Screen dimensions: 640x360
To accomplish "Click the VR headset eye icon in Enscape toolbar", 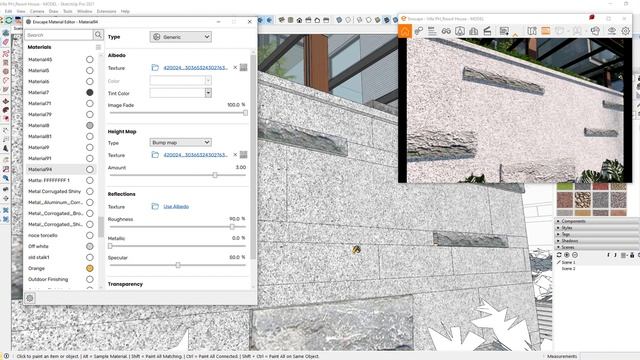I will 611,31.
